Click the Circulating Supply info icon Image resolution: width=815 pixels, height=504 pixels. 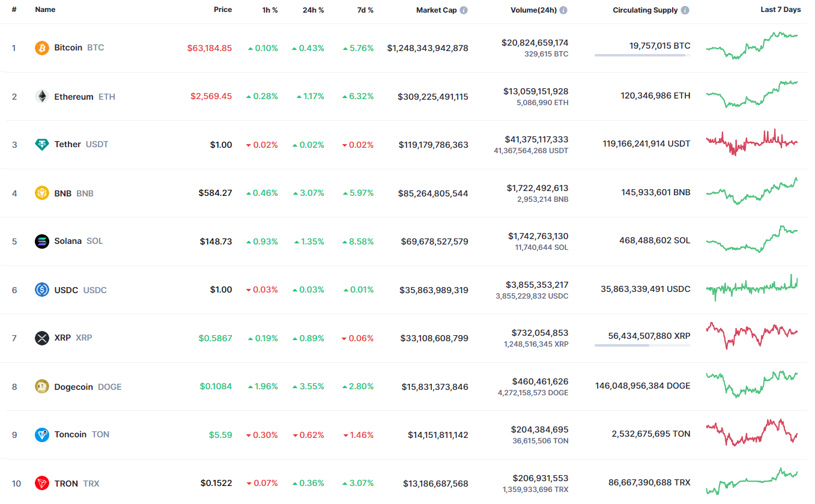tap(685, 10)
